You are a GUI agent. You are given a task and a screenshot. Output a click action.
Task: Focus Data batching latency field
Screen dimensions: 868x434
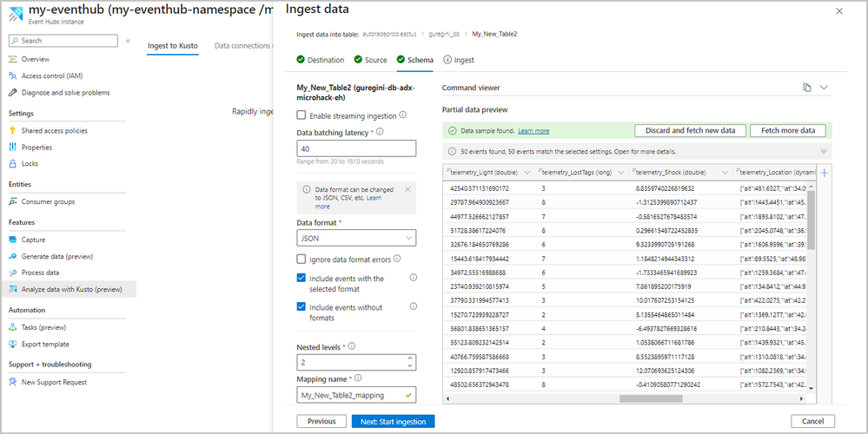pyautogui.click(x=356, y=148)
